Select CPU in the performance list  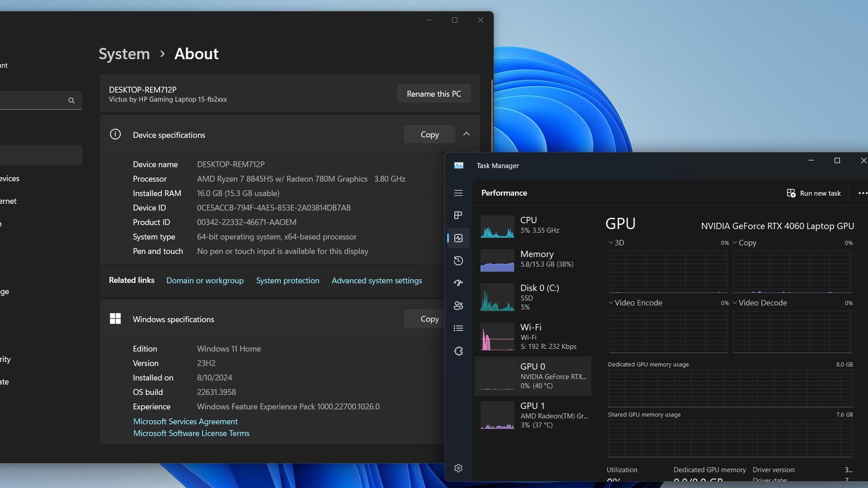(x=533, y=226)
